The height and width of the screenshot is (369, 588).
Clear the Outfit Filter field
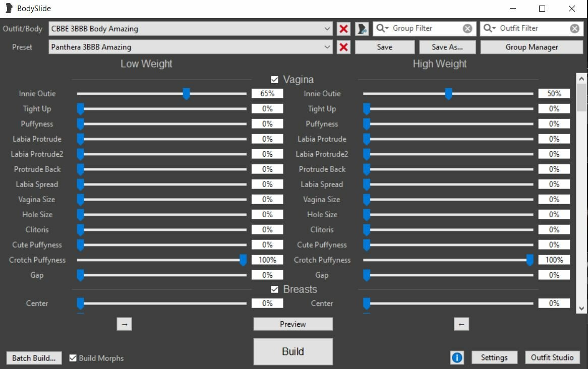(x=574, y=29)
